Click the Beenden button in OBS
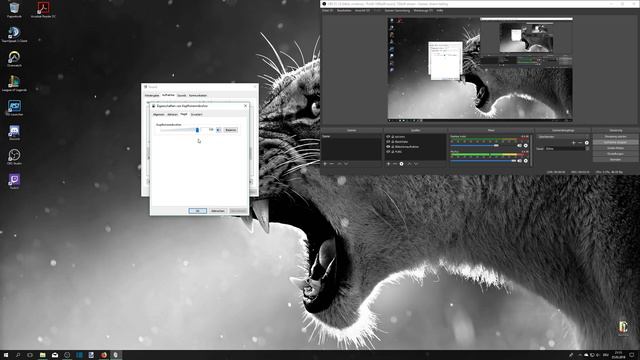Image resolution: width=640 pixels, height=360 pixels. pyautogui.click(x=616, y=160)
